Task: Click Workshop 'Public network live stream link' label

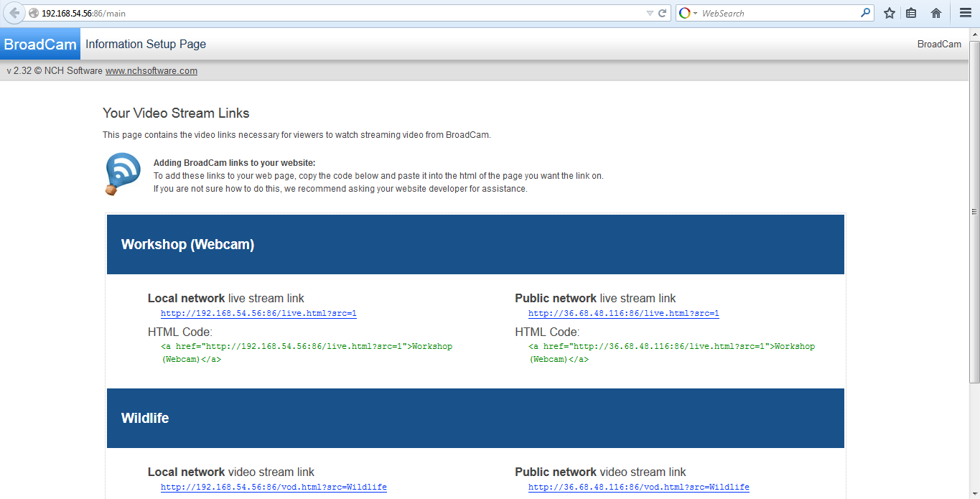Action: click(x=595, y=299)
